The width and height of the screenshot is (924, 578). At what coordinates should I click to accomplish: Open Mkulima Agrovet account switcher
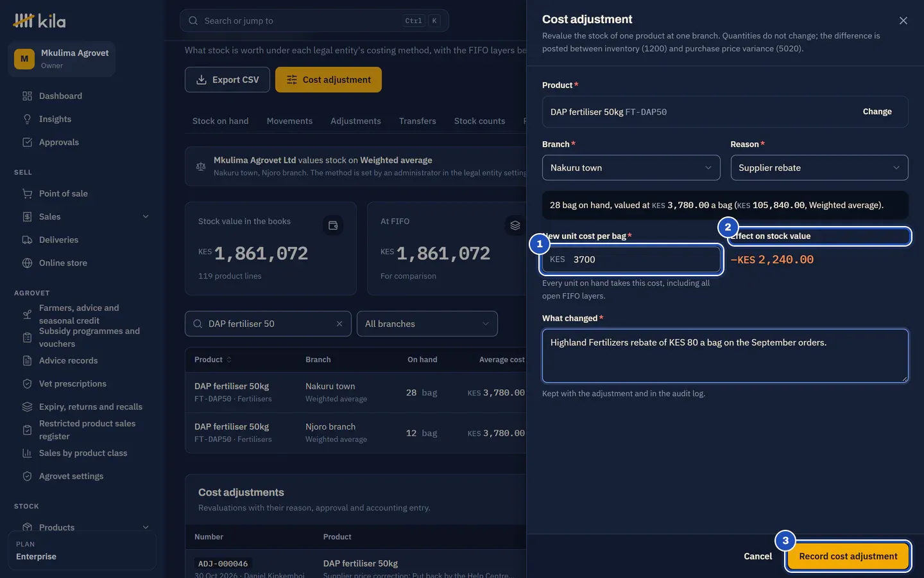62,59
